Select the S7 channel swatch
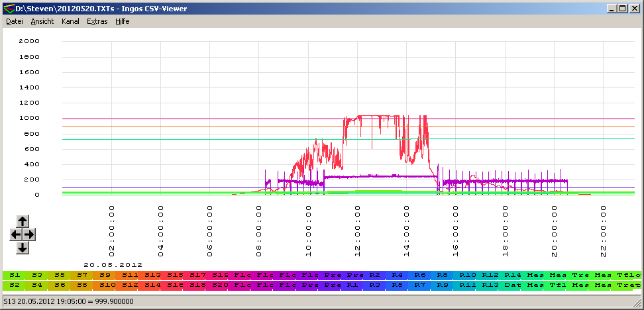This screenshot has height=310, width=644. click(81, 275)
